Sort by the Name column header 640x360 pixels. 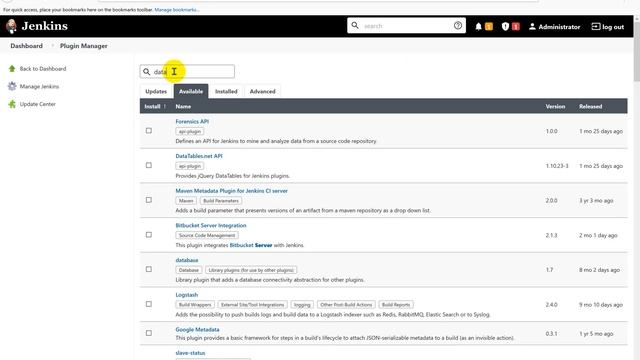[183, 107]
